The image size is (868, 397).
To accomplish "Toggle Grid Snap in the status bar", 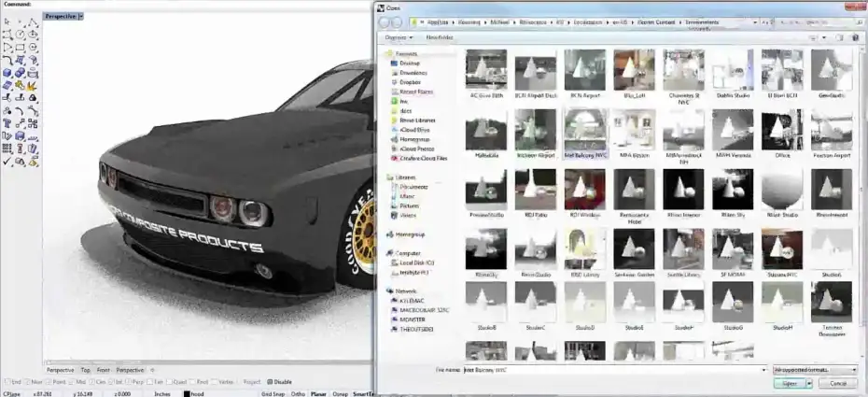I will tap(273, 394).
